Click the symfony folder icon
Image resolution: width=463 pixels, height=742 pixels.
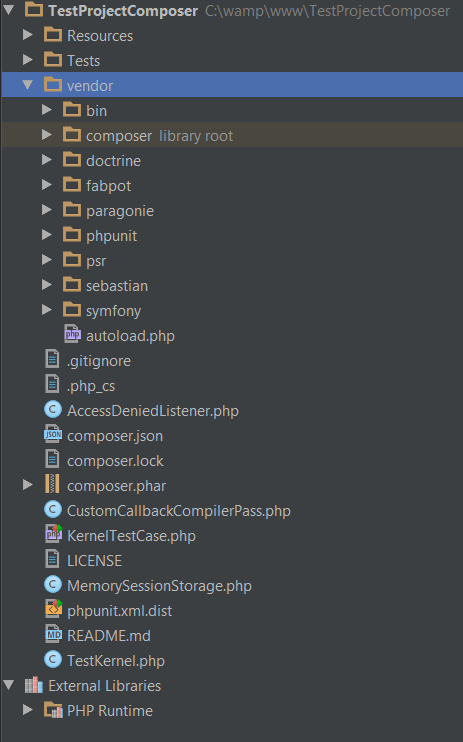[x=72, y=310]
